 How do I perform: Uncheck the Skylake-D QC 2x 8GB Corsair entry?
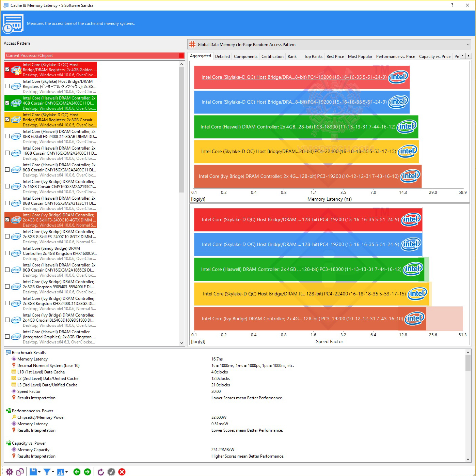coord(7,120)
